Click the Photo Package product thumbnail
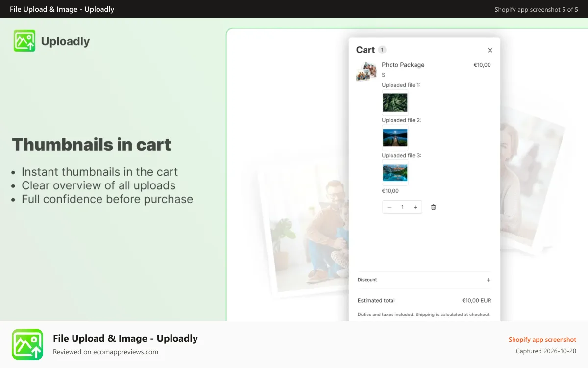Screen dimensions: 588x368 [366, 71]
